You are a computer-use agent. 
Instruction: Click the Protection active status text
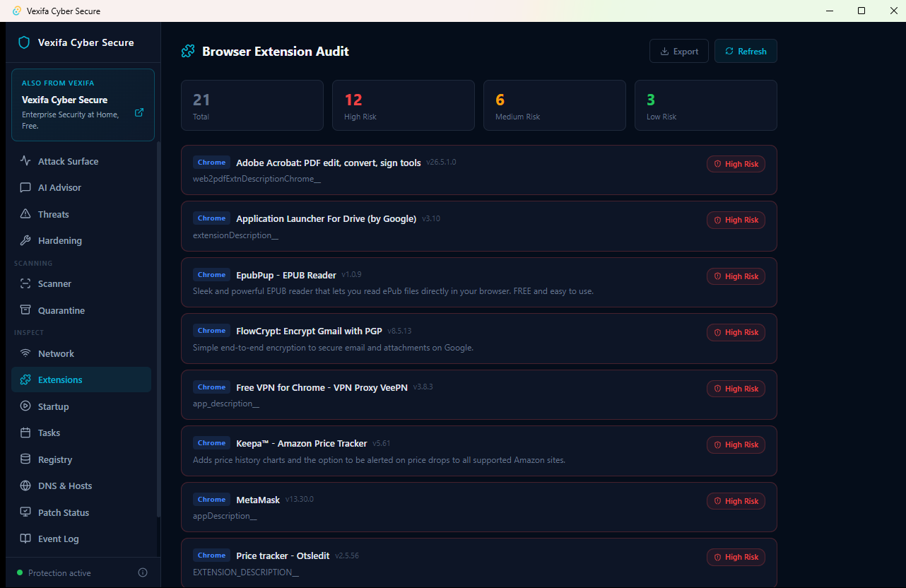point(59,572)
